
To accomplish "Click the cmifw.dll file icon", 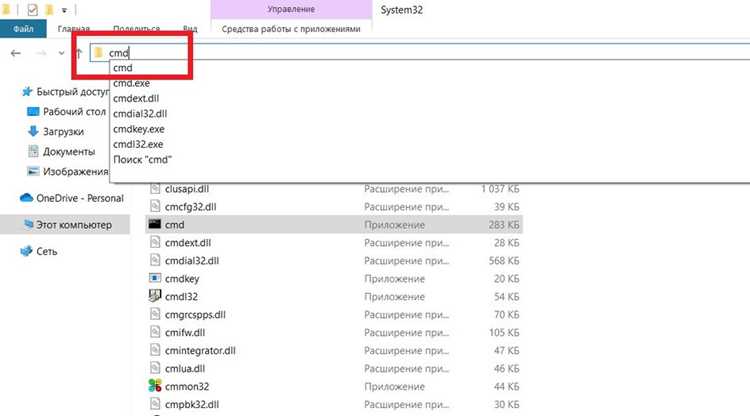I will pyautogui.click(x=154, y=332).
